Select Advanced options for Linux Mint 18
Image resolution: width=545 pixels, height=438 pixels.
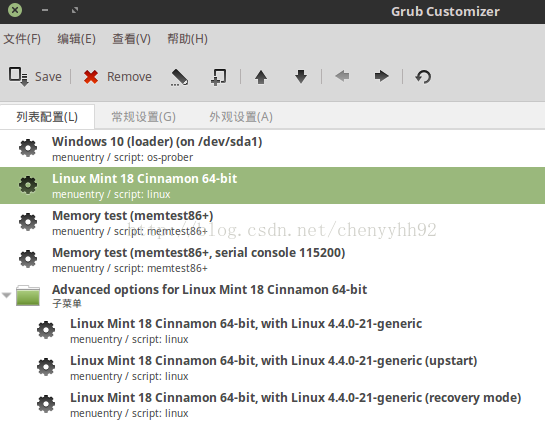click(272, 295)
